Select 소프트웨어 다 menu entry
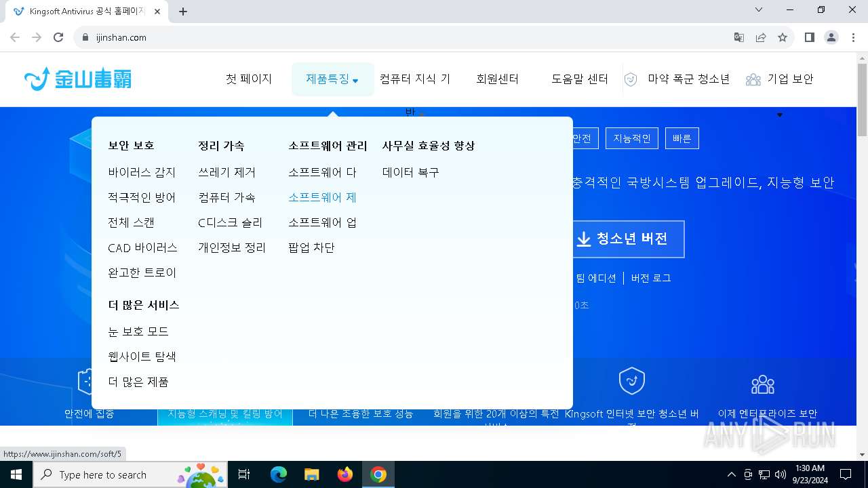Screen dimensions: 868x488 pyautogui.click(x=322, y=172)
